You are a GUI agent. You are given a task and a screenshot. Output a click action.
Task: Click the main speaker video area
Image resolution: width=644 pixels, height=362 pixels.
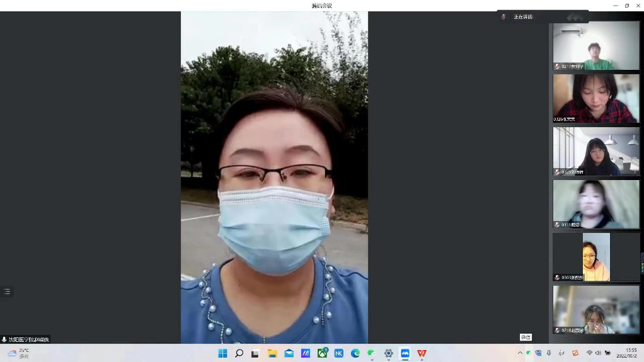point(274,178)
